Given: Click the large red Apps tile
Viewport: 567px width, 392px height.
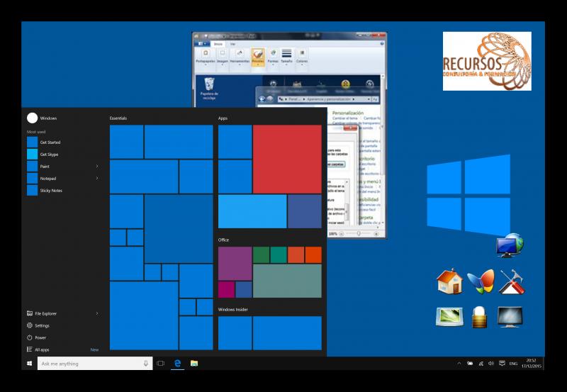Looking at the screenshot, I should [286, 159].
